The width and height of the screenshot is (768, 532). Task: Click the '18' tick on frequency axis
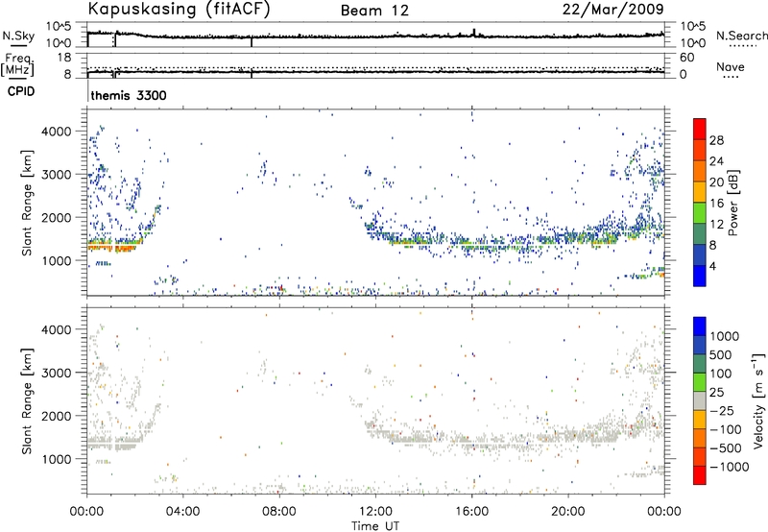click(x=64, y=58)
